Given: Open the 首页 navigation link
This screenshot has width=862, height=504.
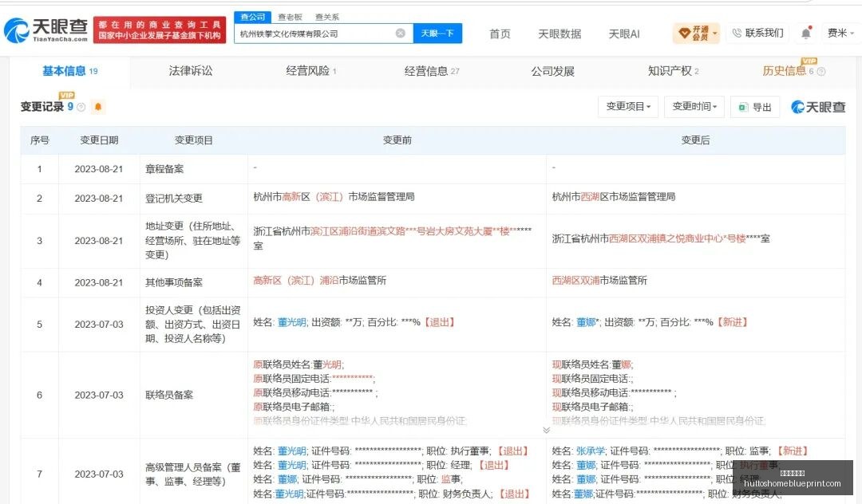Looking at the screenshot, I should pos(500,34).
